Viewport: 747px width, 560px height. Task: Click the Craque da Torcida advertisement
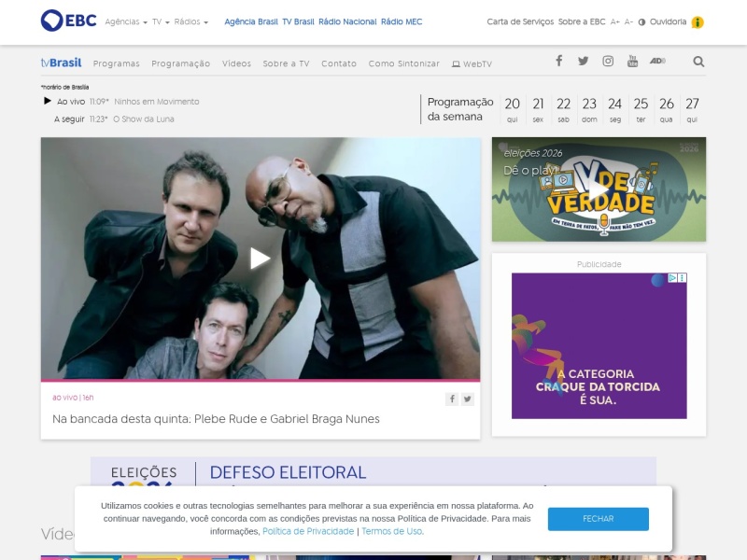[x=599, y=345]
